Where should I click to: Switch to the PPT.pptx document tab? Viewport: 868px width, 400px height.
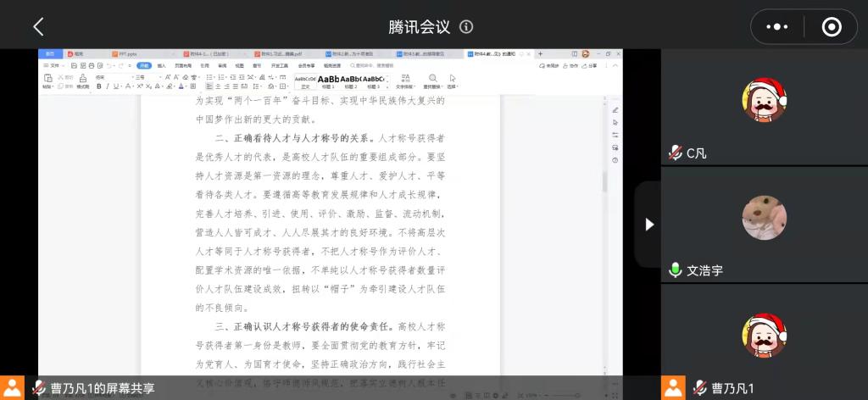[x=124, y=54]
